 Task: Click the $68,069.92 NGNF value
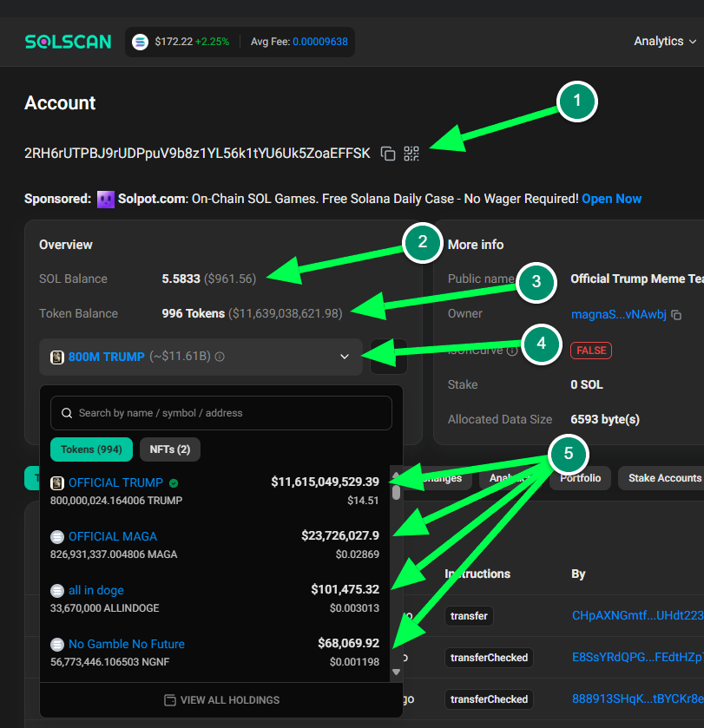coord(348,644)
